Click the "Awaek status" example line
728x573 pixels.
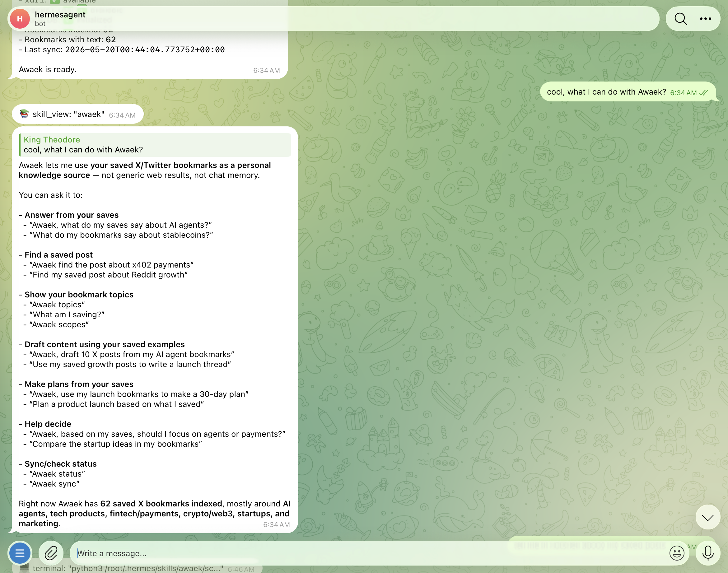[57, 474]
